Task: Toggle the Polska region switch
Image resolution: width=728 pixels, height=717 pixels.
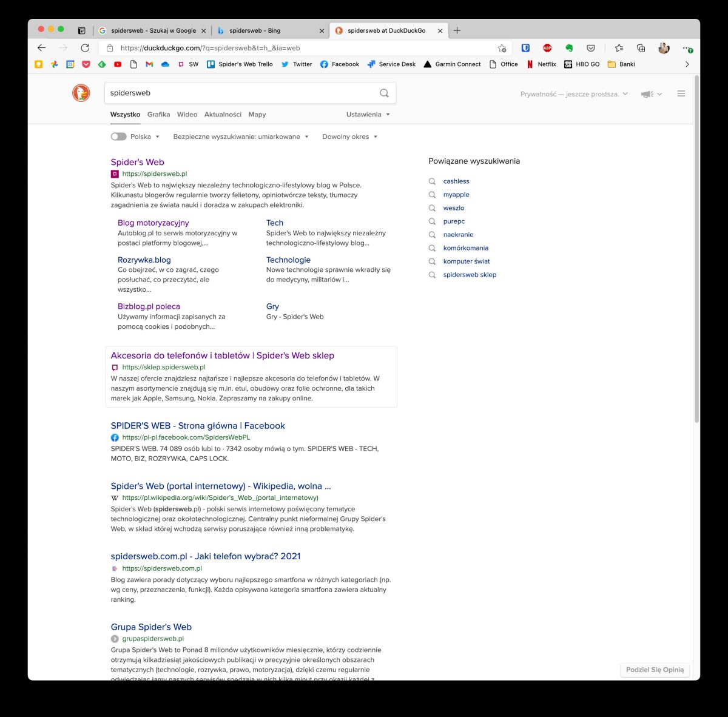Action: pyautogui.click(x=118, y=136)
